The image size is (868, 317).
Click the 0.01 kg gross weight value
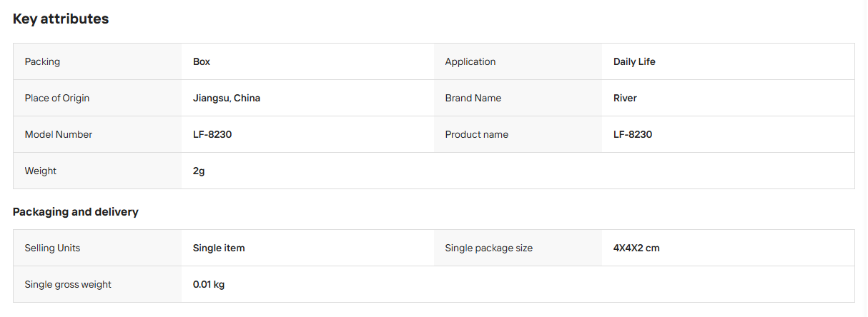pos(209,284)
